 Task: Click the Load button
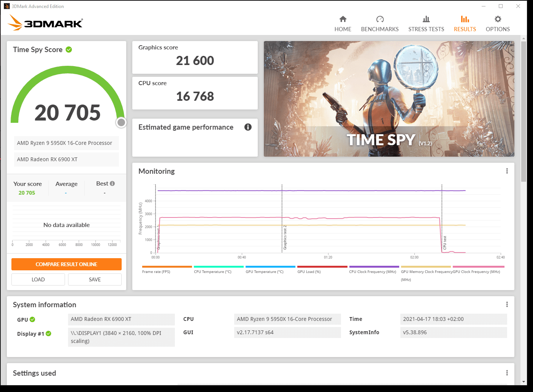click(38, 279)
